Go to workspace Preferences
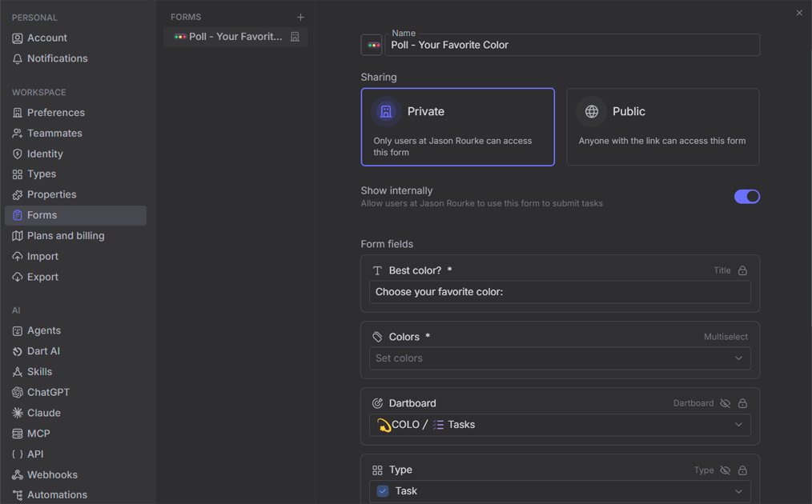 tap(75, 112)
